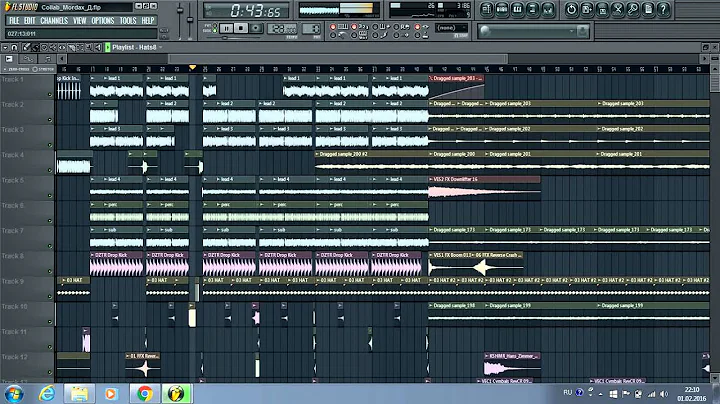This screenshot has height=404, width=720.
Task: Select the pencil draw tool
Action: [26, 47]
